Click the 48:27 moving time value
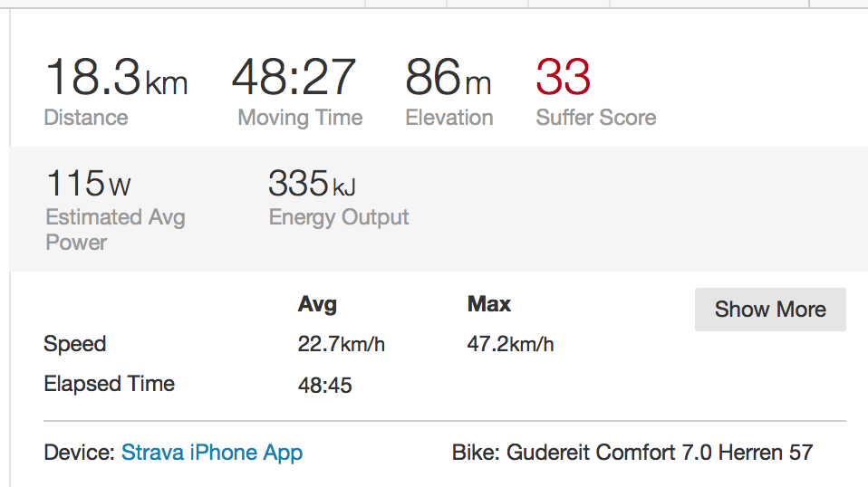The width and height of the screenshot is (868, 487). pos(294,77)
